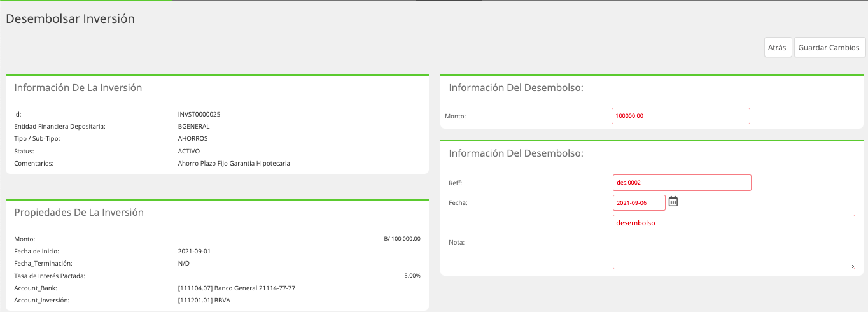868x312 pixels.
Task: Click the Comentarios label
Action: click(34, 164)
